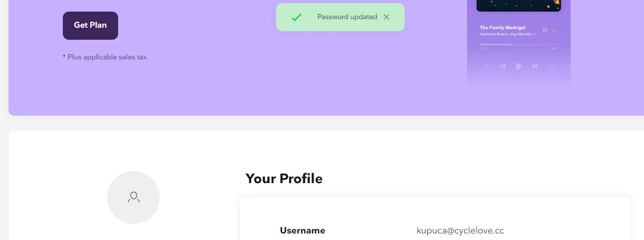Toggle repeat in the music player
Screen dimensions: 644x240
pyautogui.click(x=553, y=66)
